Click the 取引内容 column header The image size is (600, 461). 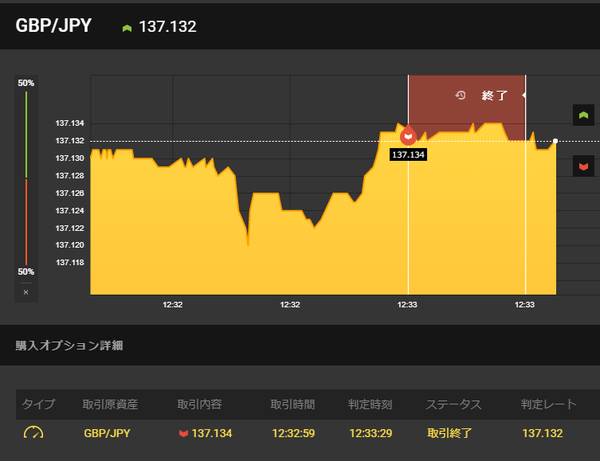click(199, 404)
